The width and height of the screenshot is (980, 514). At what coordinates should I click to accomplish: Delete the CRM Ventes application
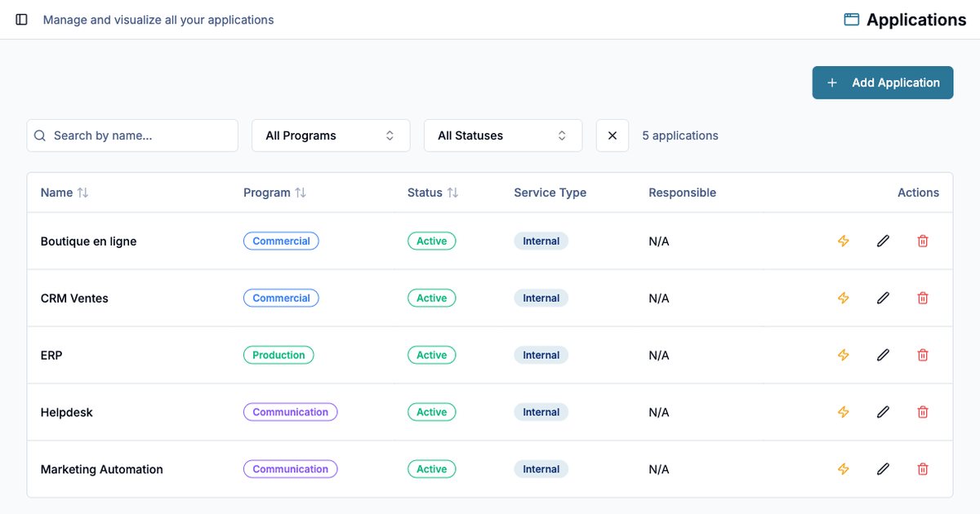click(923, 298)
